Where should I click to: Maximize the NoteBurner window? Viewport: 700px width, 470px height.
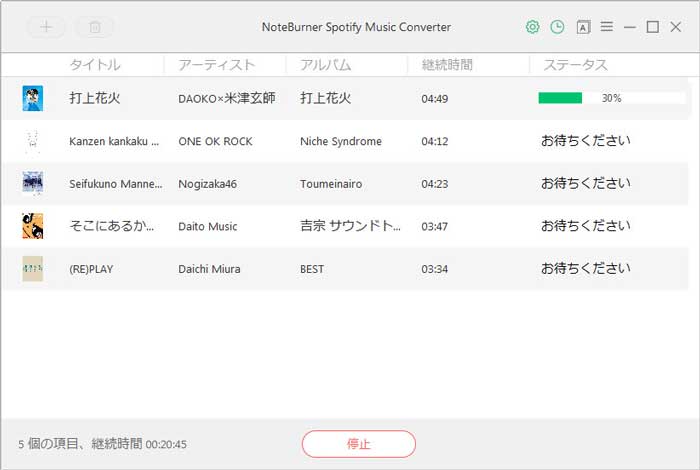(653, 27)
